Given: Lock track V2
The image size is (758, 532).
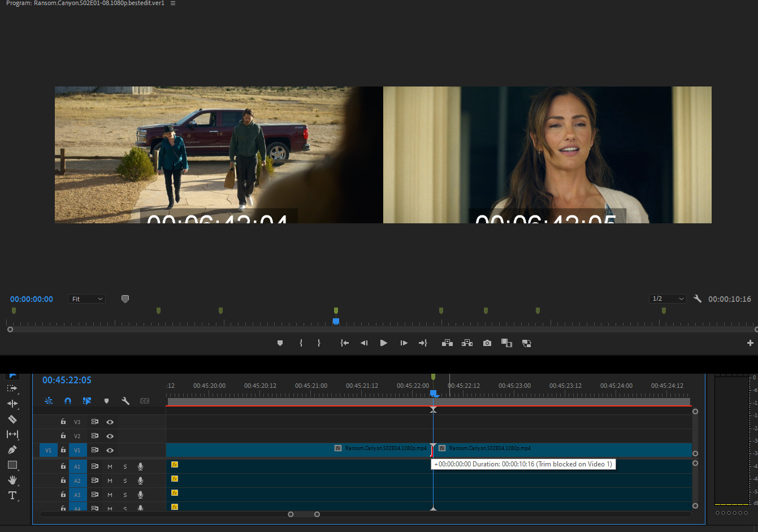Looking at the screenshot, I should pos(63,436).
